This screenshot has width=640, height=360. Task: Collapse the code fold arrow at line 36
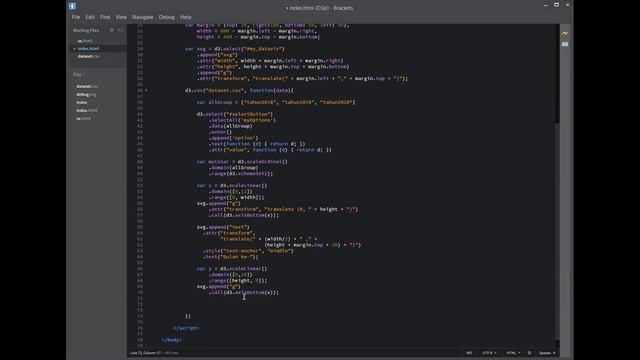146,91
